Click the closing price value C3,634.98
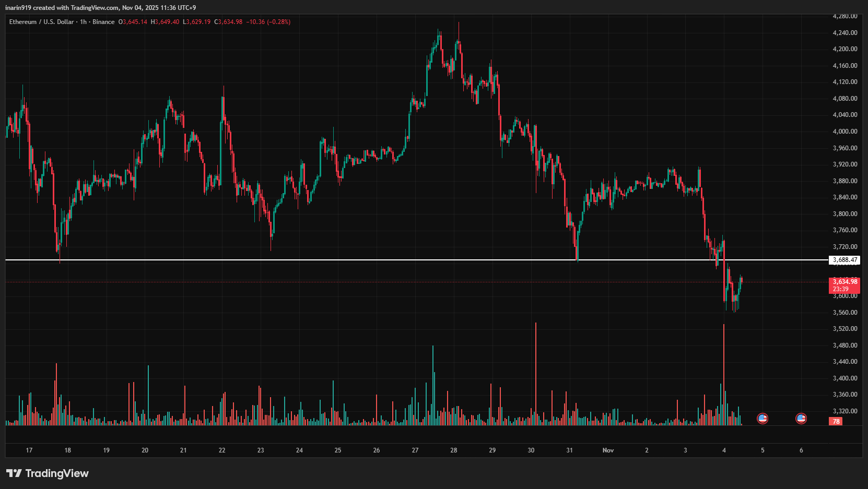The image size is (868, 489). (228, 22)
